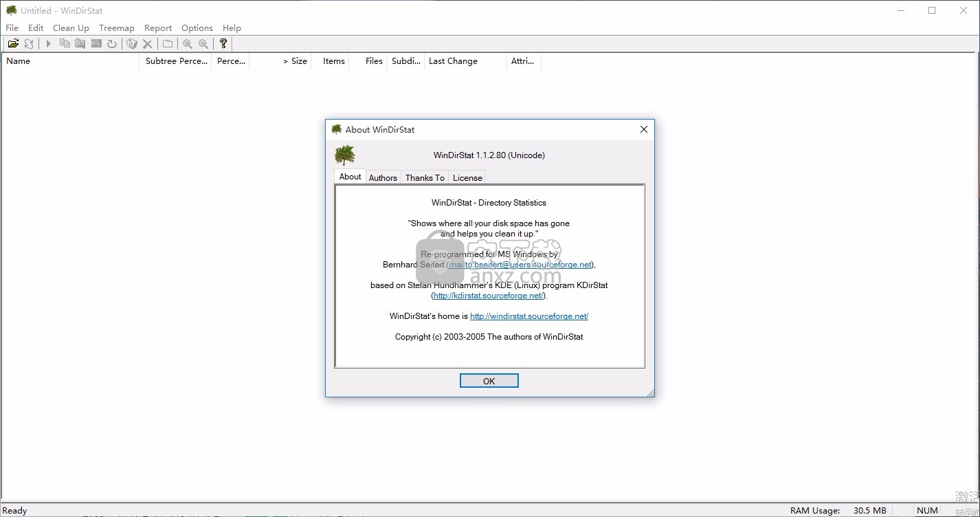Viewport: 980px width, 517px height.
Task: Sort by Subtree Percentage column header
Action: (177, 61)
